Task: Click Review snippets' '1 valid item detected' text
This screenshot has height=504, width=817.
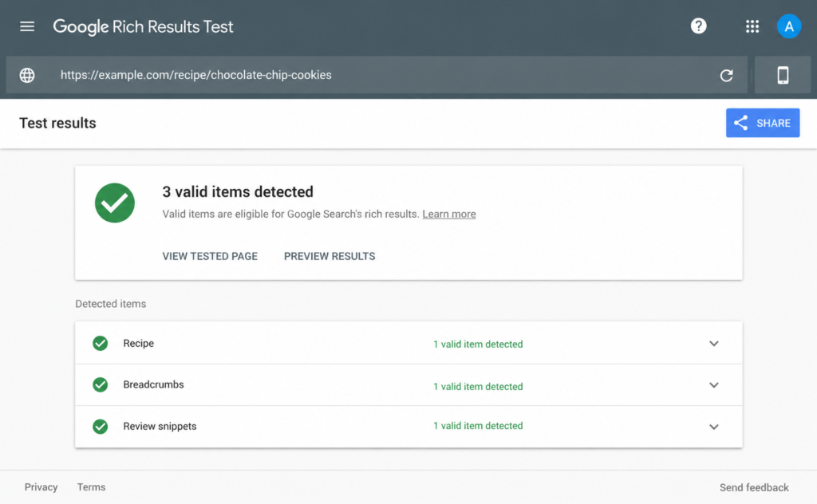Action: 478,426
